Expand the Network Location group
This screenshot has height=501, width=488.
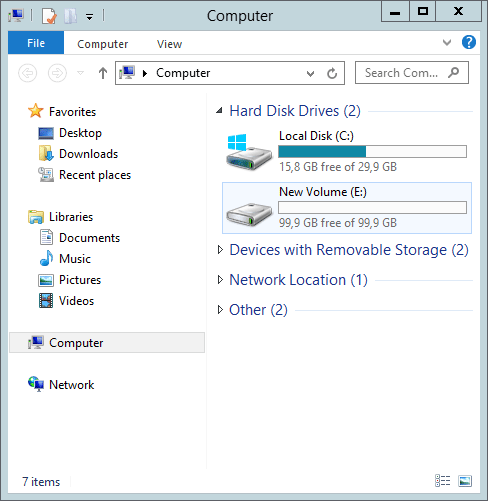[220, 280]
